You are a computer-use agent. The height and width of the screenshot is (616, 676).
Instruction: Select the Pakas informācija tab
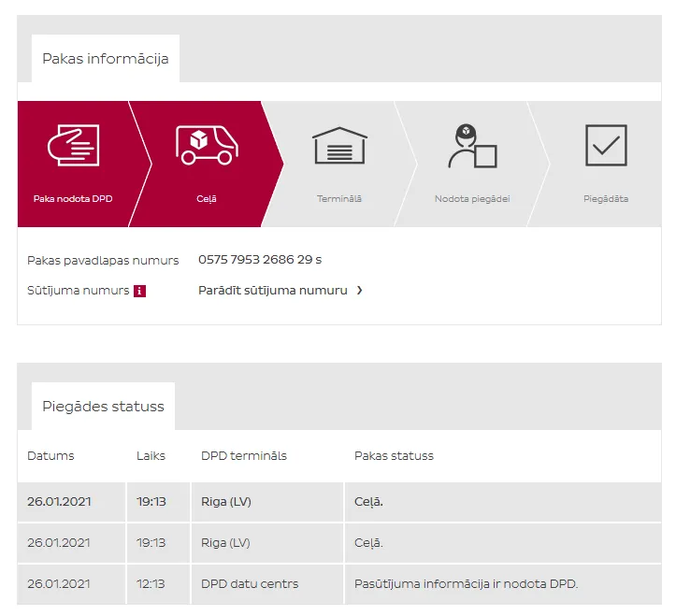pos(106,59)
